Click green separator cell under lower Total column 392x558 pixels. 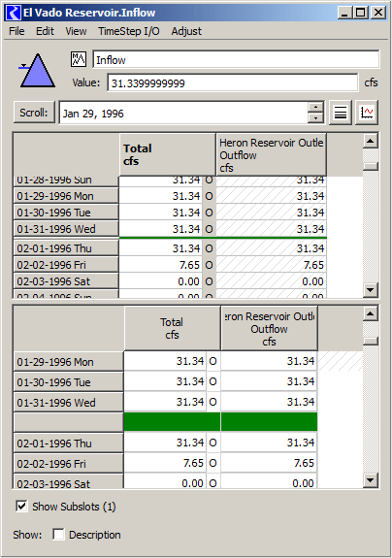tap(172, 422)
